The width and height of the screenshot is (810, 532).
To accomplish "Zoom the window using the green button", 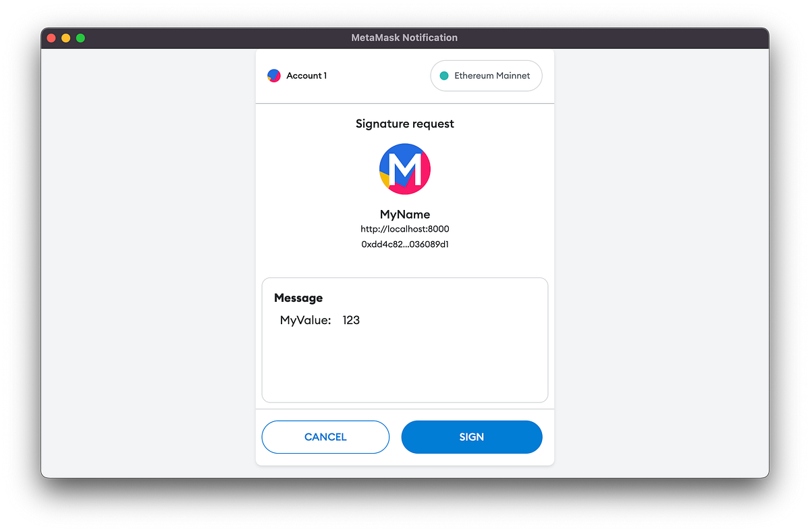I will click(80, 38).
